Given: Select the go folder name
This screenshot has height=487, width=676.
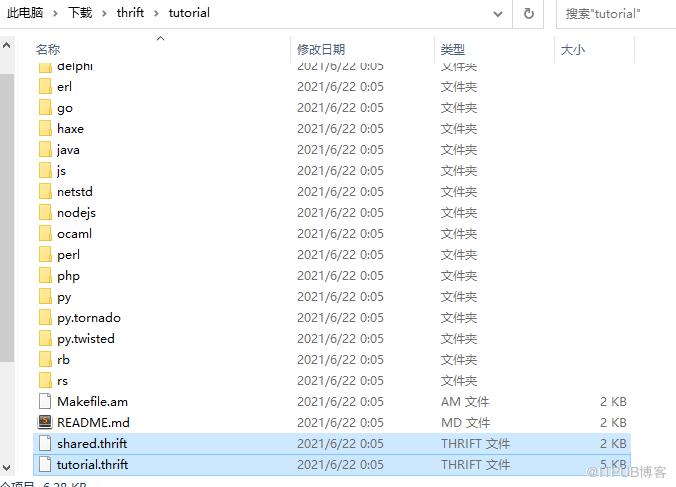Looking at the screenshot, I should pos(65,108).
